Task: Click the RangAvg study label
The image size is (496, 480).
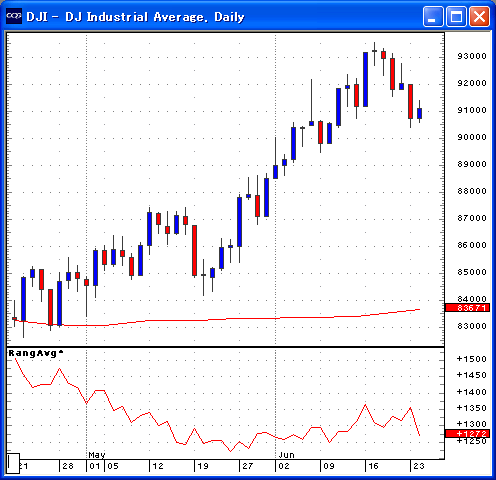Action: click(x=36, y=353)
